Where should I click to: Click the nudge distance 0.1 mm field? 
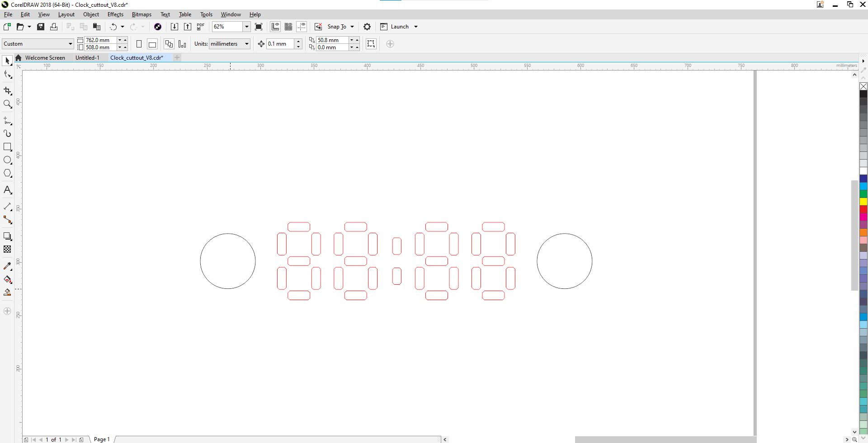click(280, 44)
